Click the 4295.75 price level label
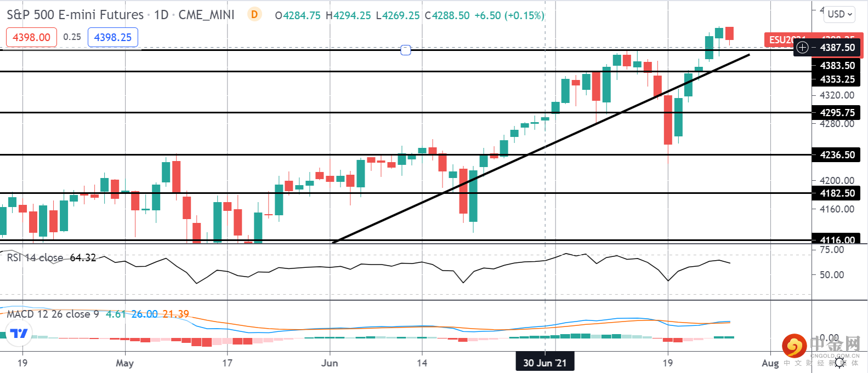 [x=837, y=113]
